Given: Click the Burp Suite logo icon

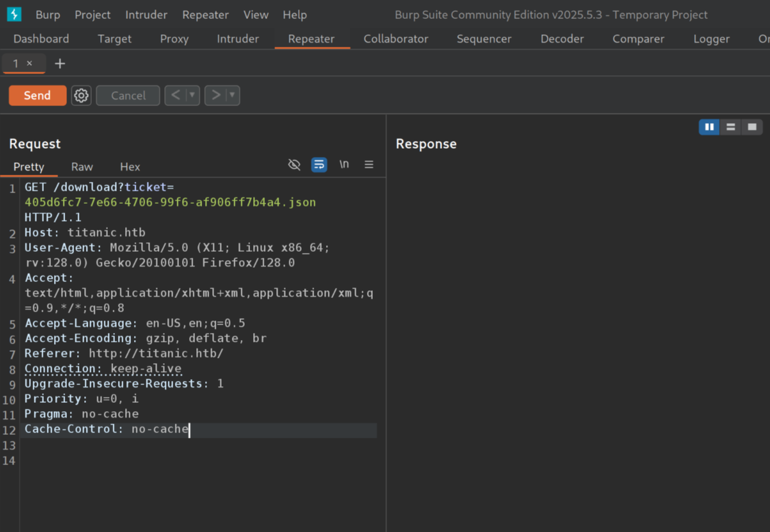Looking at the screenshot, I should point(14,14).
